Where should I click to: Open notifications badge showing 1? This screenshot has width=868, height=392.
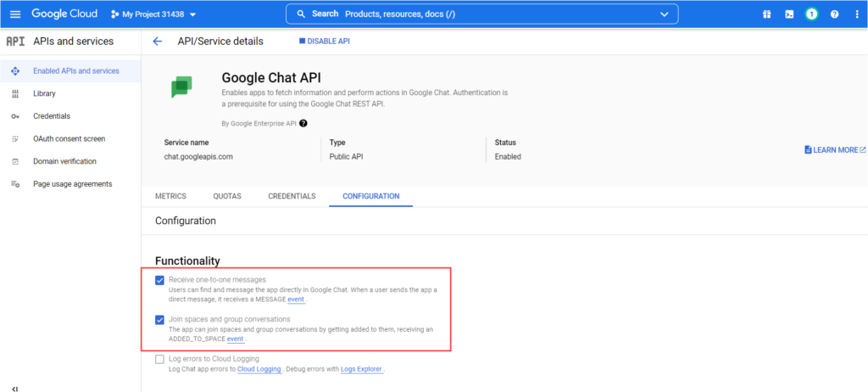click(x=811, y=14)
